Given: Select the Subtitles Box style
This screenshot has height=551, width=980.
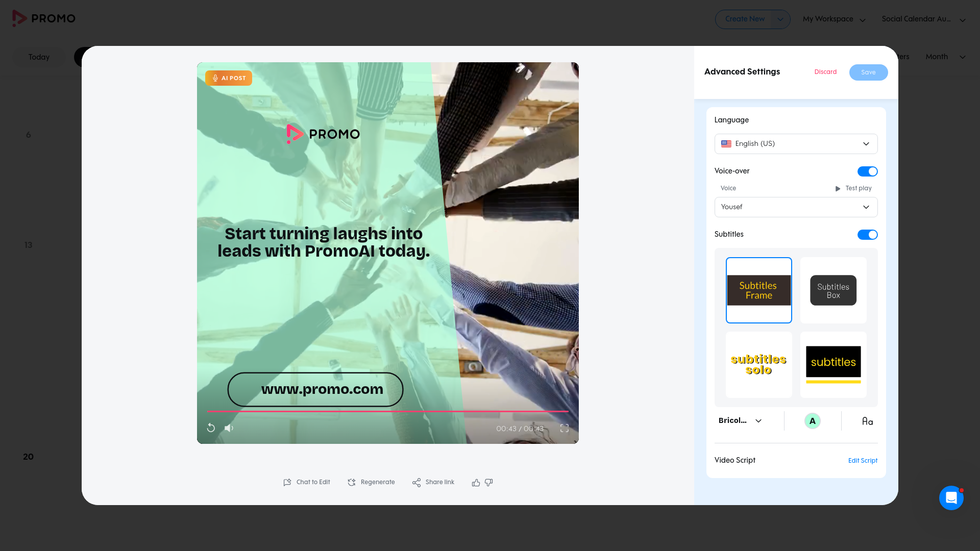Looking at the screenshot, I should (x=833, y=290).
